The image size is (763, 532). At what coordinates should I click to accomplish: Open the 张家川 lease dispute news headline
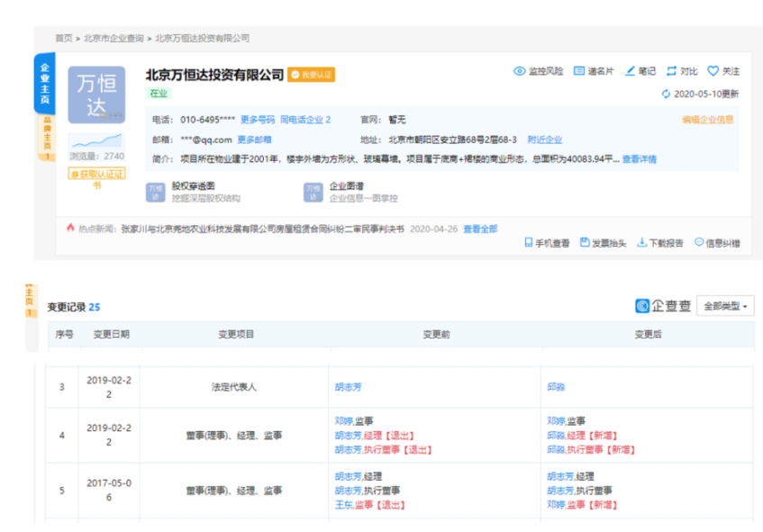(262, 229)
